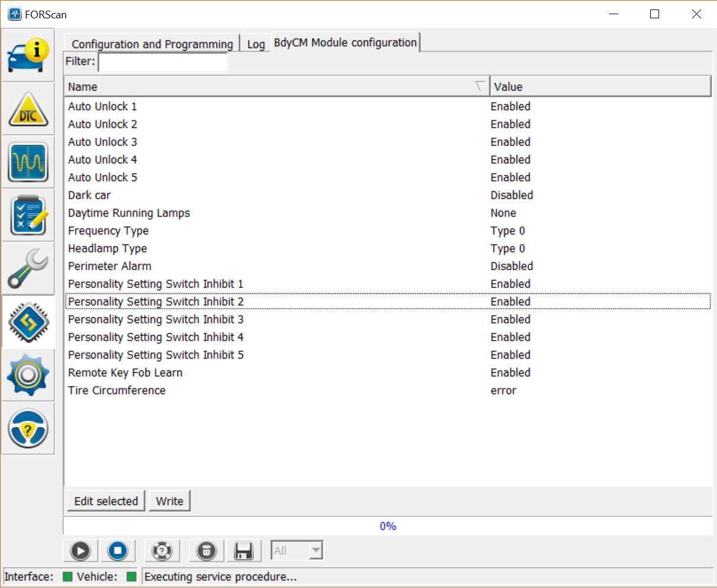Select the Remote Key Fob Learn row
Screen dimensions: 717x588
388,373
